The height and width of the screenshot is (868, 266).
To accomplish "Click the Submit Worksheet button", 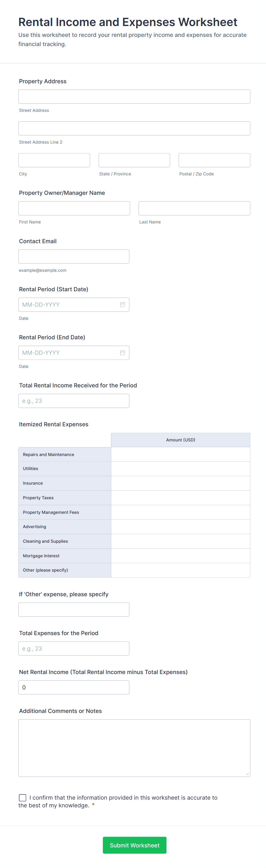I will click(x=134, y=845).
